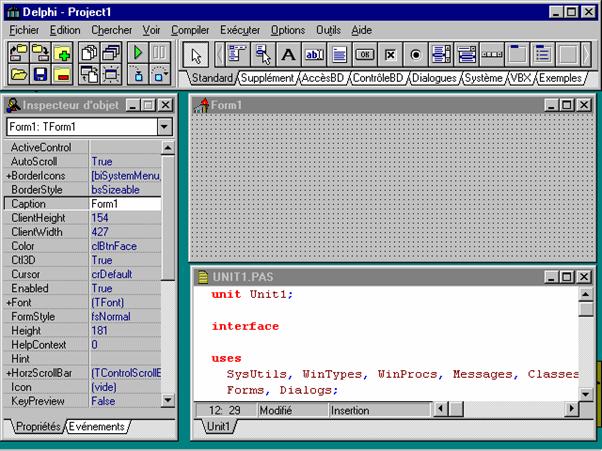Select Propriétés tab in inspector
Viewport: 602px width, 451px height.
pyautogui.click(x=38, y=427)
